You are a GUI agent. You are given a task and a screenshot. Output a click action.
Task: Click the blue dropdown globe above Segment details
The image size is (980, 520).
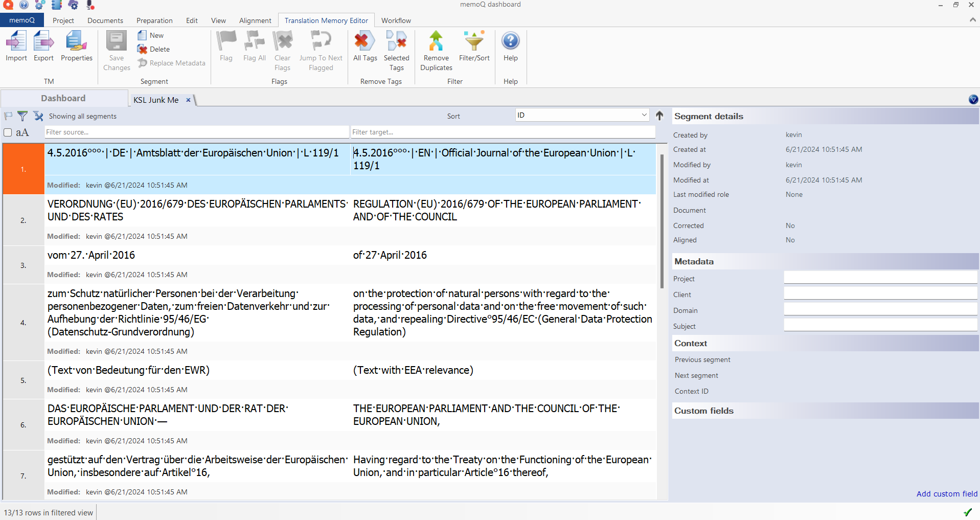[973, 99]
